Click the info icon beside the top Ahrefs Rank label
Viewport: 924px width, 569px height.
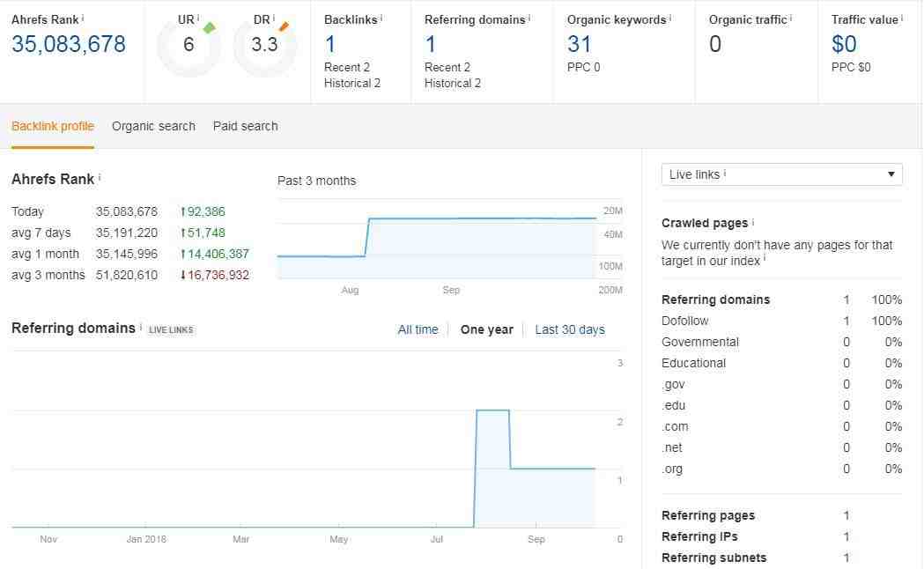tap(83, 18)
